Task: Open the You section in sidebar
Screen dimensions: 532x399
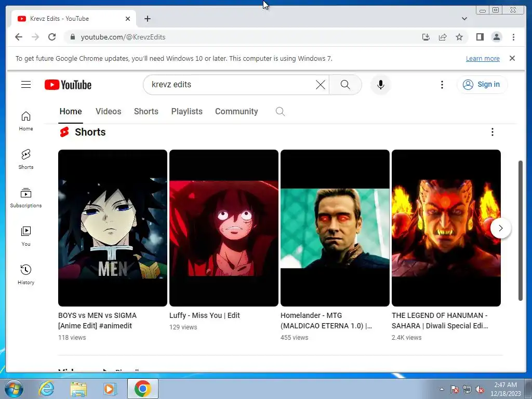Action: (26, 236)
